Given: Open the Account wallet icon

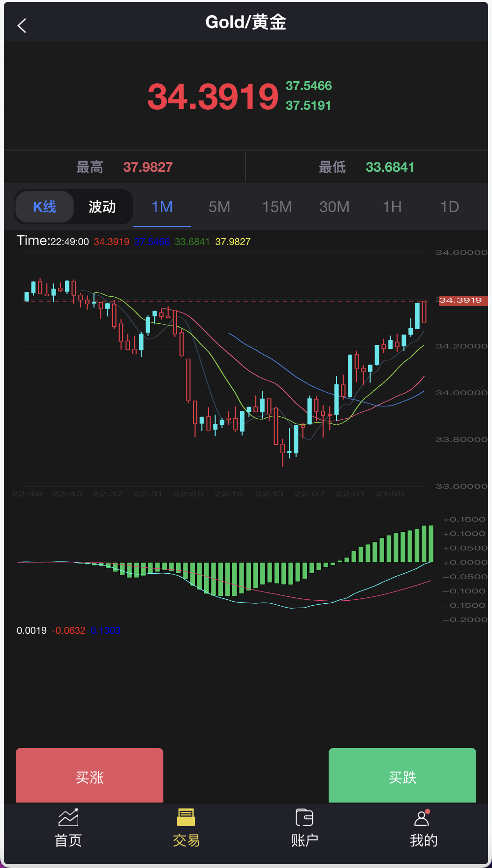Looking at the screenshot, I should point(305,818).
